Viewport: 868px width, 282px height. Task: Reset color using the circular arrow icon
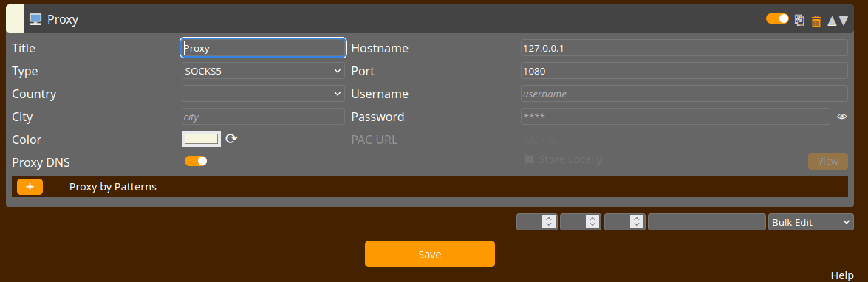coord(231,138)
